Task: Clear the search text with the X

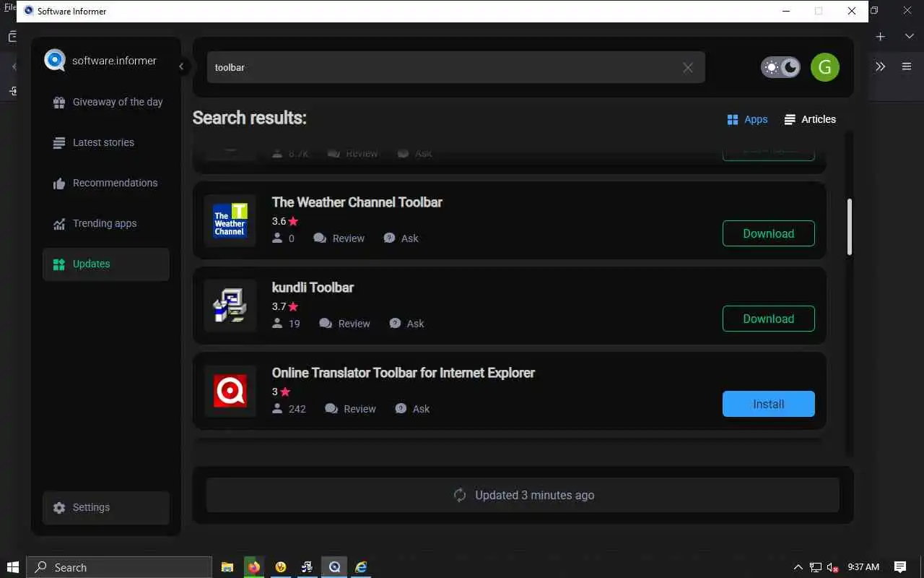Action: (688, 67)
